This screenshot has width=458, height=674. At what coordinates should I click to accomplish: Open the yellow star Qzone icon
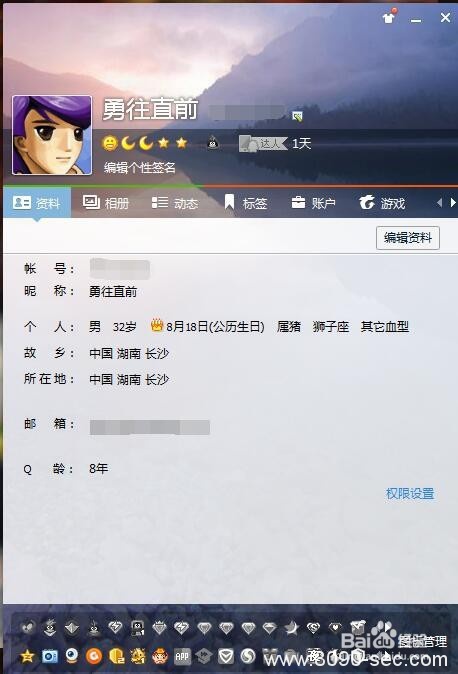tap(28, 656)
